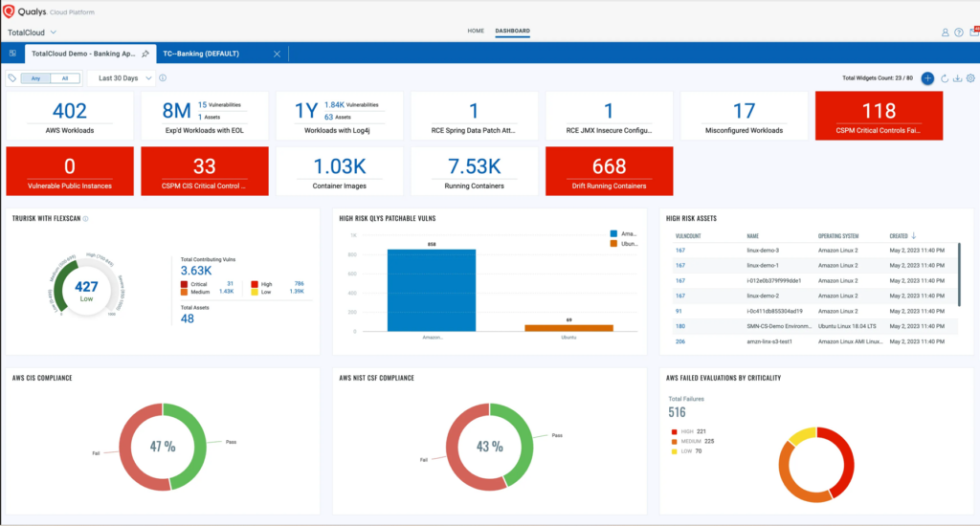The width and height of the screenshot is (980, 526).
Task: Open the 33 CSPM CIS Critical Control widget
Action: [205, 171]
